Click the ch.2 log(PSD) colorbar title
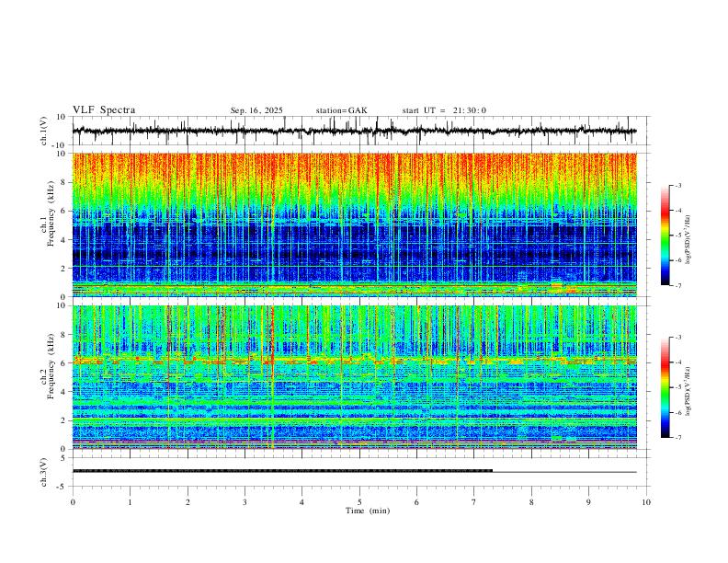This screenshot has height=563, width=728. pos(688,391)
